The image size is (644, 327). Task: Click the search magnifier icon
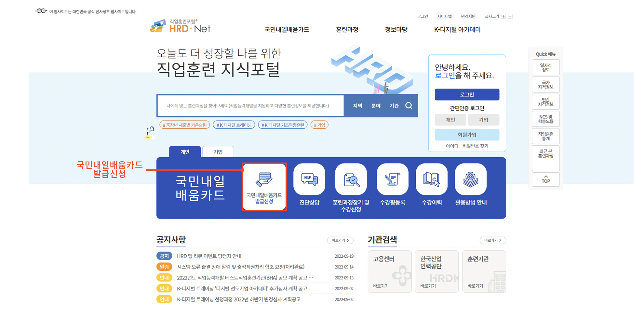pos(409,106)
